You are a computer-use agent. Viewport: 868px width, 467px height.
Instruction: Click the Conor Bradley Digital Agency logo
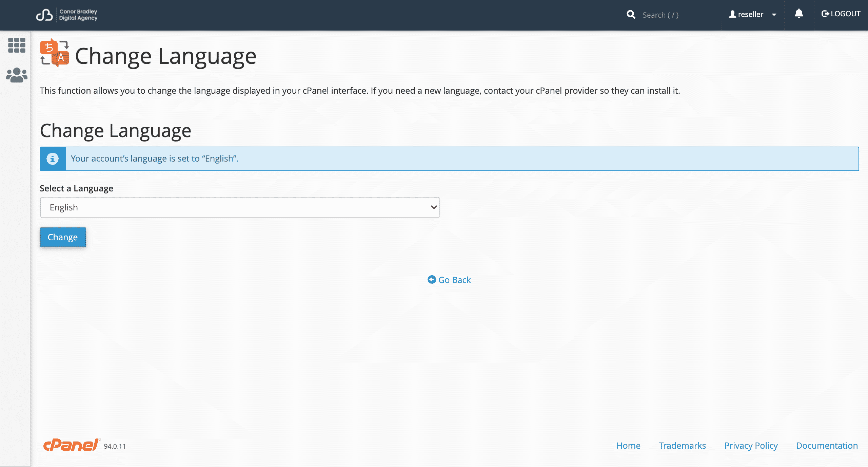(x=67, y=15)
